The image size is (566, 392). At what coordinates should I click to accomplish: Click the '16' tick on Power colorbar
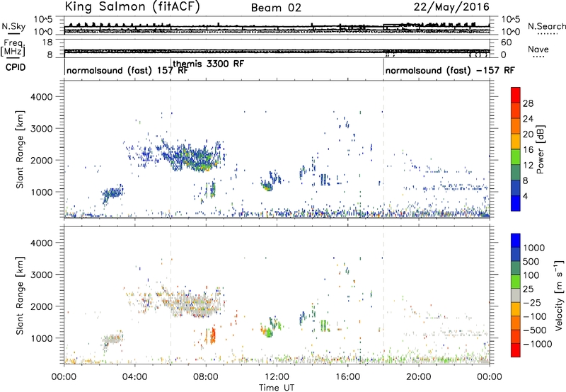[x=528, y=150]
